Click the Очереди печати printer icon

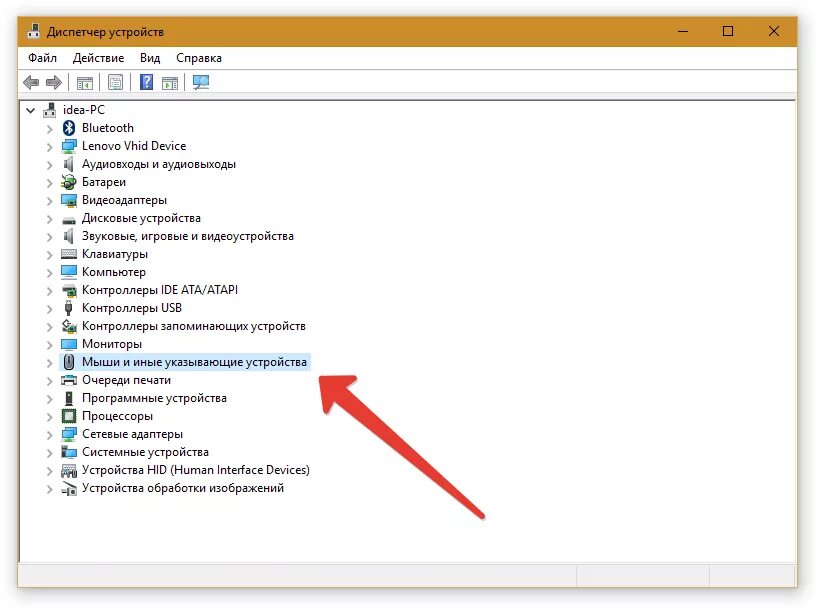coord(69,380)
